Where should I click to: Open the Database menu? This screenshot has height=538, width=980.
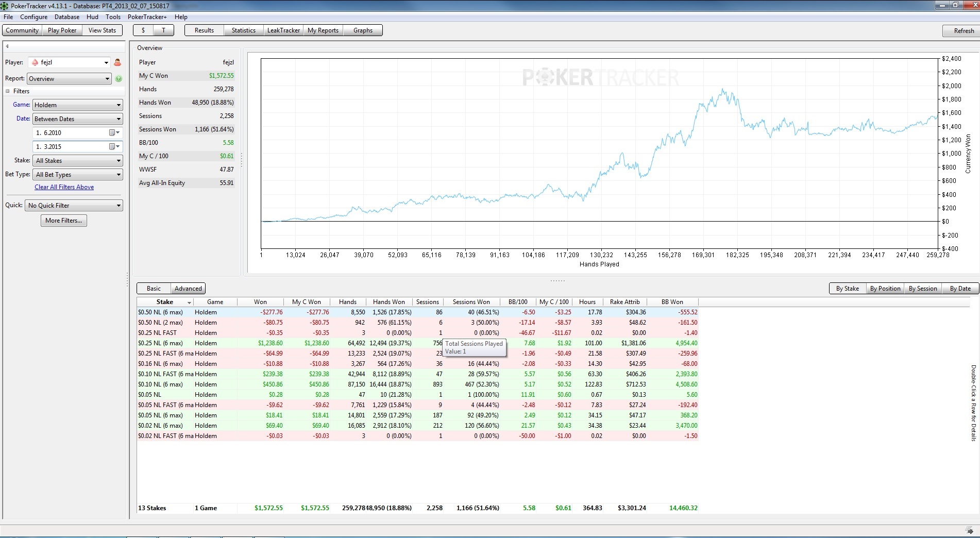[x=67, y=17]
